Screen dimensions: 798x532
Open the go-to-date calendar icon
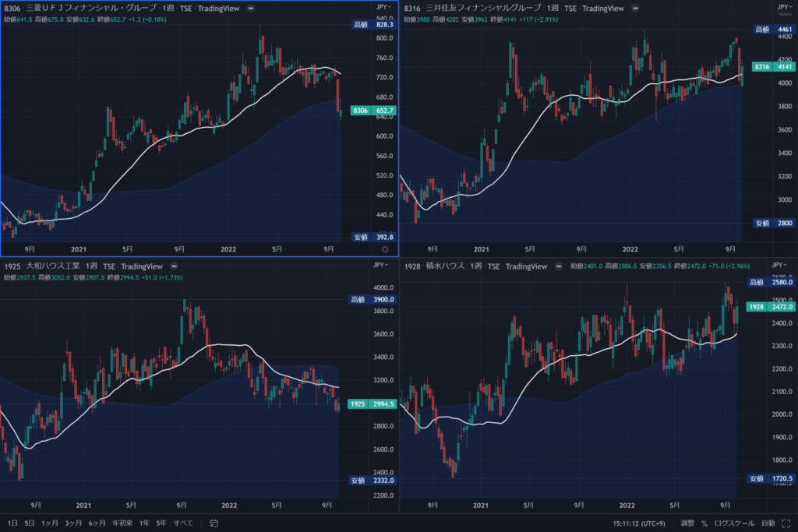click(214, 523)
